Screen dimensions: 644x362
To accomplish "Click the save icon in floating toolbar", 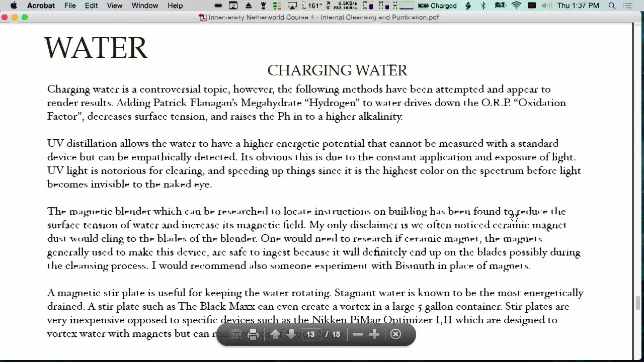I will 236,335.
